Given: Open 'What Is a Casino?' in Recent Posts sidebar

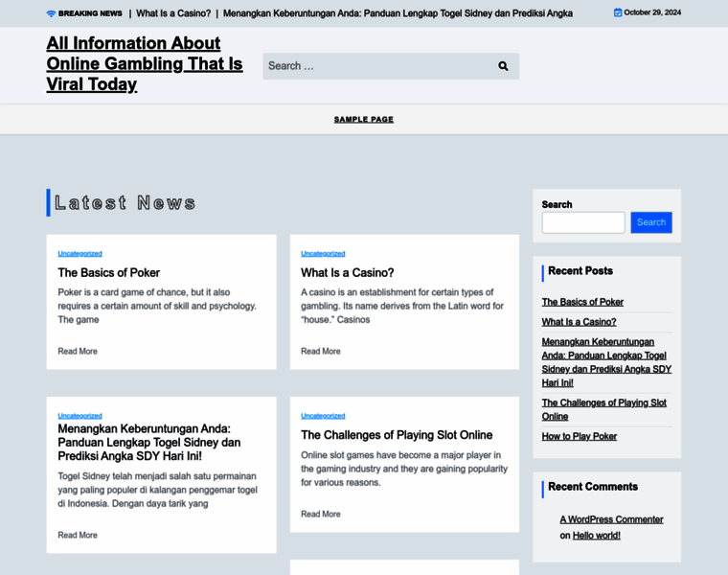Looking at the screenshot, I should [x=579, y=322].
